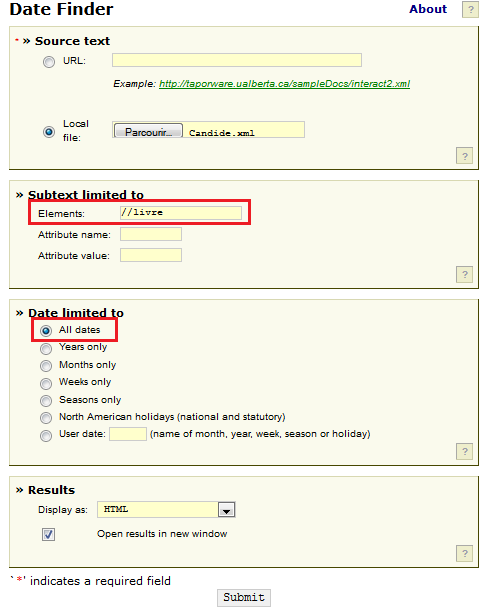Open the About link
Image resolution: width=484 pixels, height=614 pixels.
[x=428, y=9]
